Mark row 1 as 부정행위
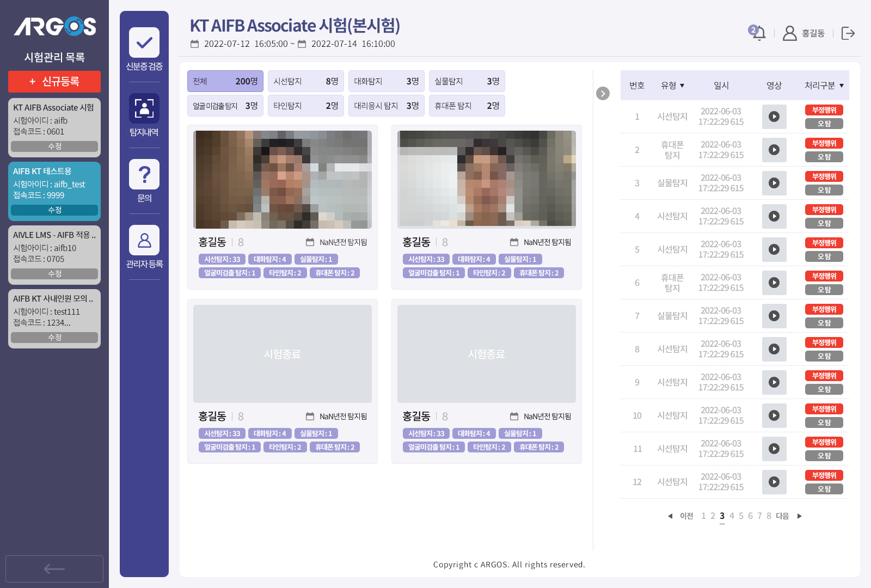 [824, 110]
